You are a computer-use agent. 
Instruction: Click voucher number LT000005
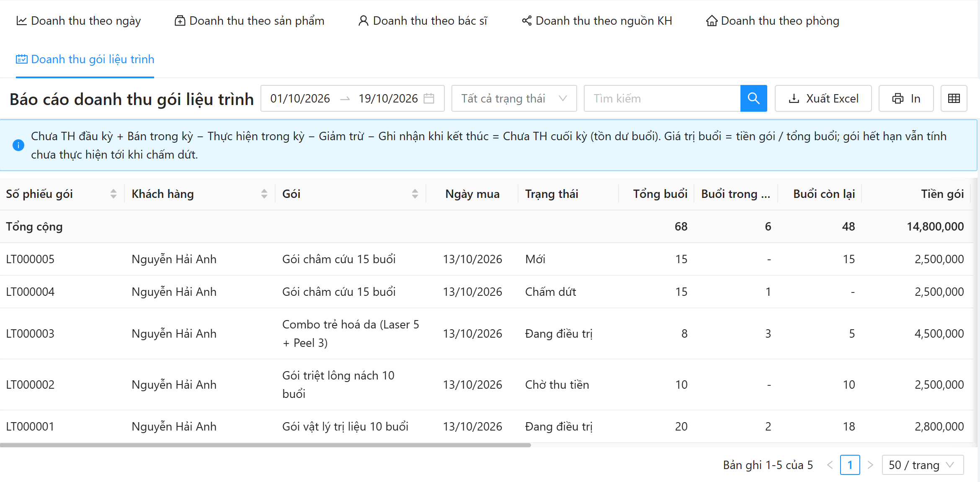click(x=30, y=259)
